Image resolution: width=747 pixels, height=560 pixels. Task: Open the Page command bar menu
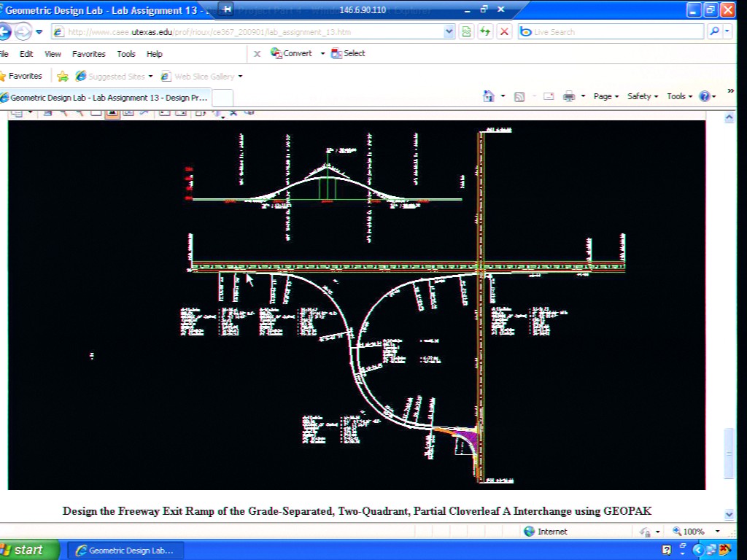606,96
